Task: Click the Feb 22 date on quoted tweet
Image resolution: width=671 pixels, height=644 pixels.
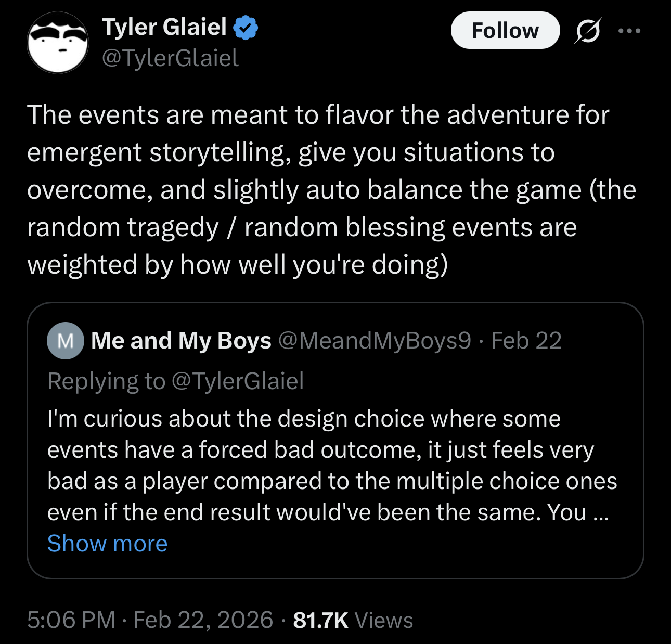Action: pyautogui.click(x=526, y=341)
